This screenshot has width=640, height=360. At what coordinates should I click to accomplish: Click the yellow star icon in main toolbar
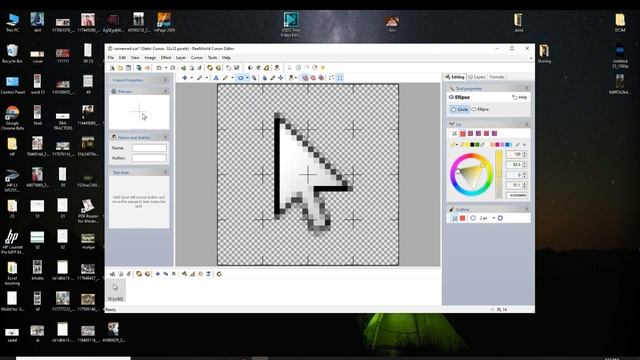click(x=322, y=68)
